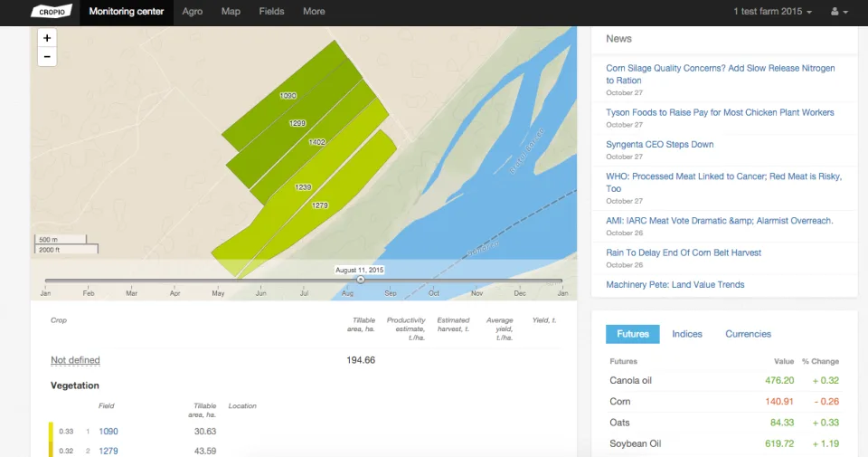Open the Agro menu
Image resolution: width=868 pixels, height=457 pixels.
[192, 11]
